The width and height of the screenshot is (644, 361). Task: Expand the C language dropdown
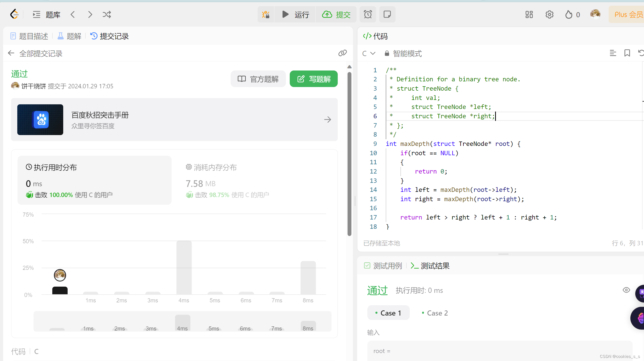point(369,53)
